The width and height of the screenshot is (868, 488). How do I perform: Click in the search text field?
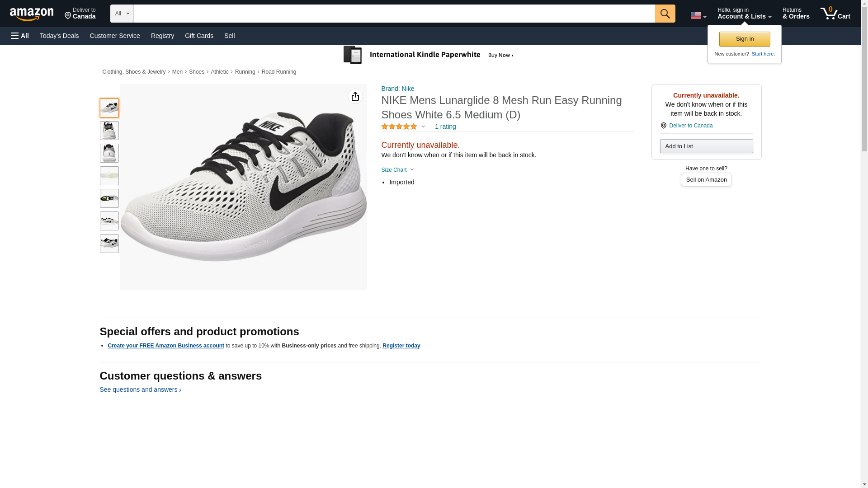(x=394, y=14)
